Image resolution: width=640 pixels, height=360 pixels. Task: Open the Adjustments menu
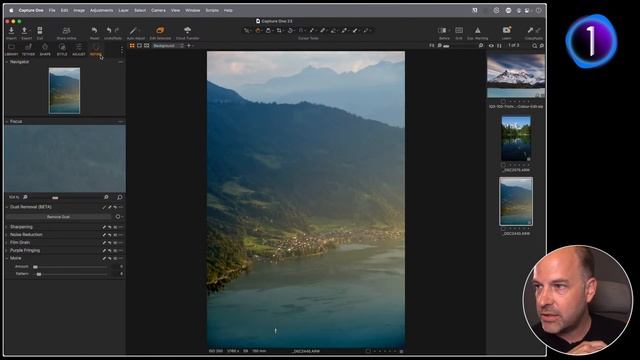(102, 10)
